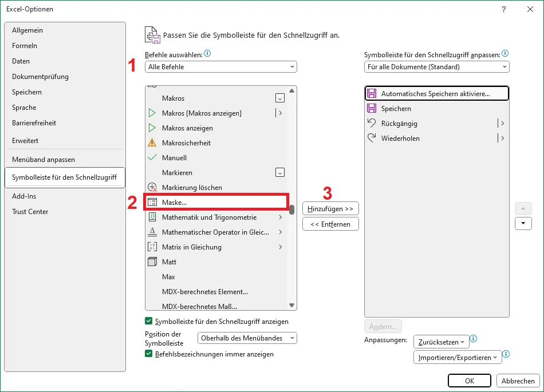The image size is (544, 392).
Task: Click the Rückgängig undo arrow icon
Action: [372, 123]
